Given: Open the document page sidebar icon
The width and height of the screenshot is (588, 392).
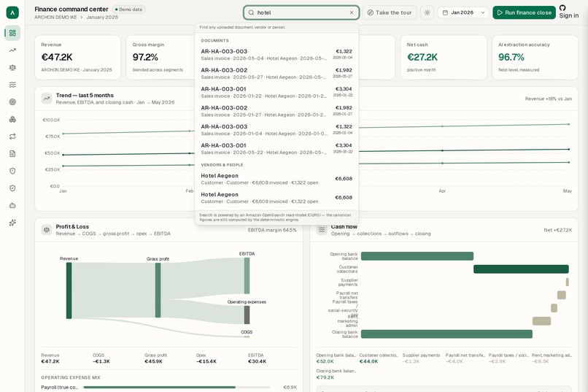Looking at the screenshot, I should coord(12,154).
